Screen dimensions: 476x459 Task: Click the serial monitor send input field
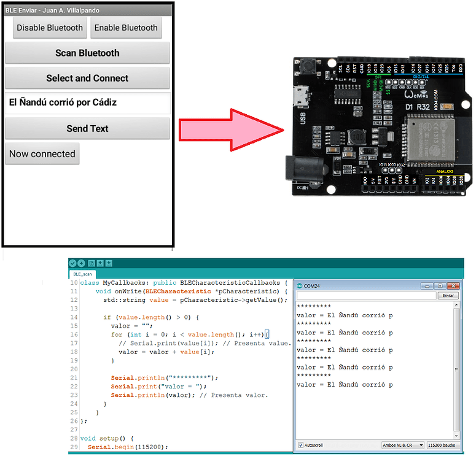coord(366,296)
